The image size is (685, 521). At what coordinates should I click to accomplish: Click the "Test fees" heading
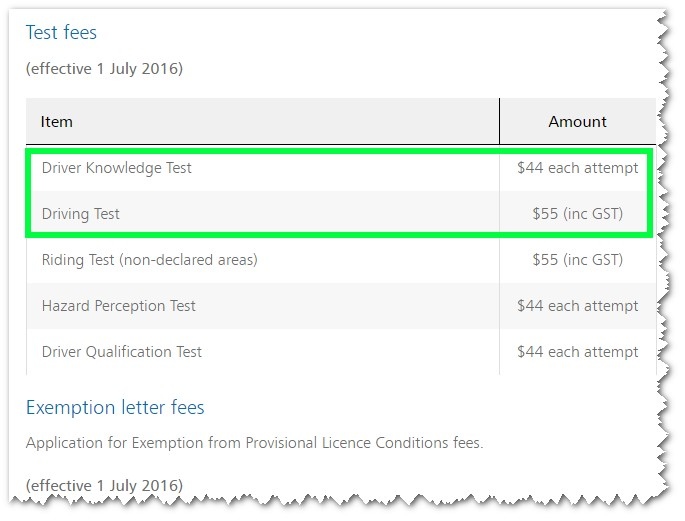pyautogui.click(x=61, y=33)
